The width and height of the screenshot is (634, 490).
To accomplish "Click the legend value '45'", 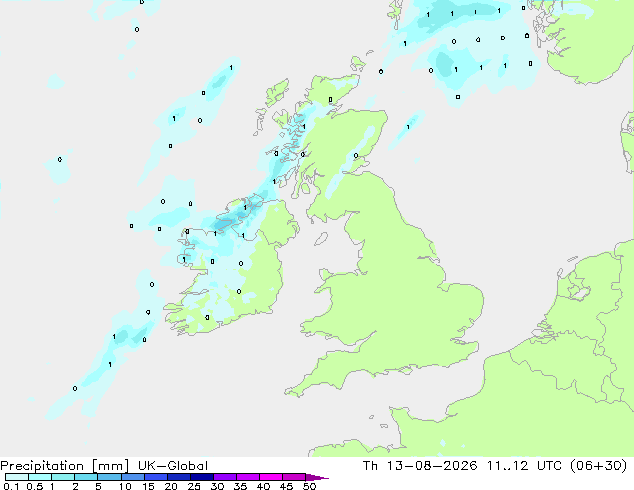I will [x=286, y=486].
